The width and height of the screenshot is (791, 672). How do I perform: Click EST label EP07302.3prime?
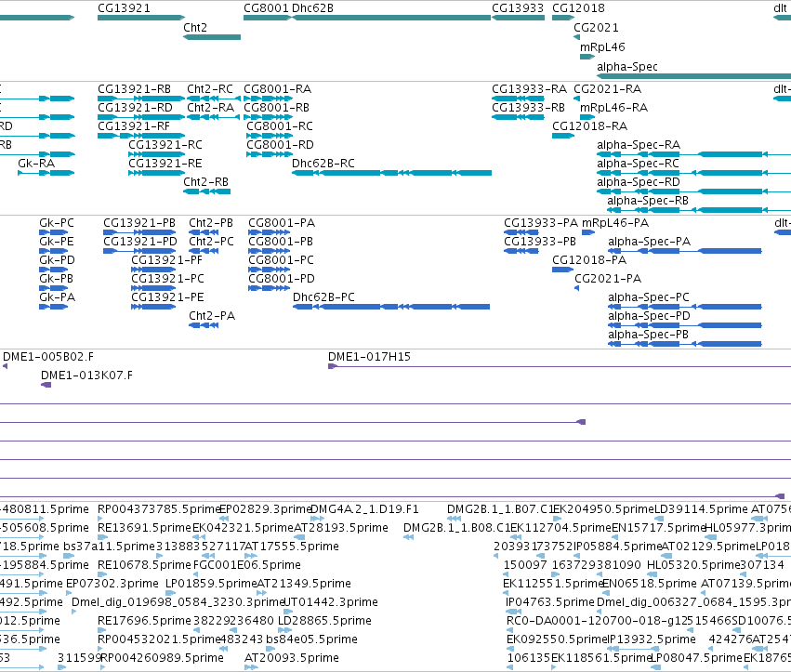[112, 584]
